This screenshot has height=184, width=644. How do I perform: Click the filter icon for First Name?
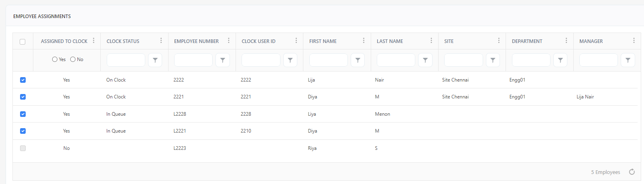click(358, 60)
